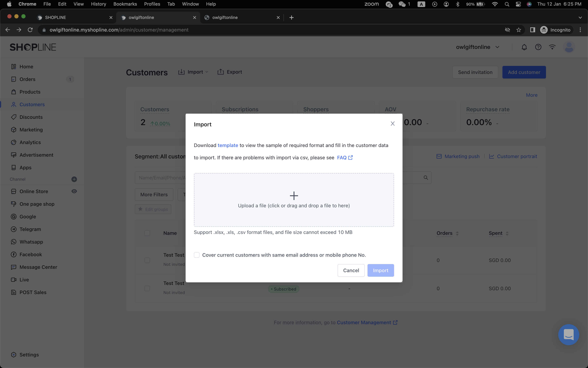The width and height of the screenshot is (588, 368).
Task: Open a new browser tab
Action: click(x=291, y=17)
